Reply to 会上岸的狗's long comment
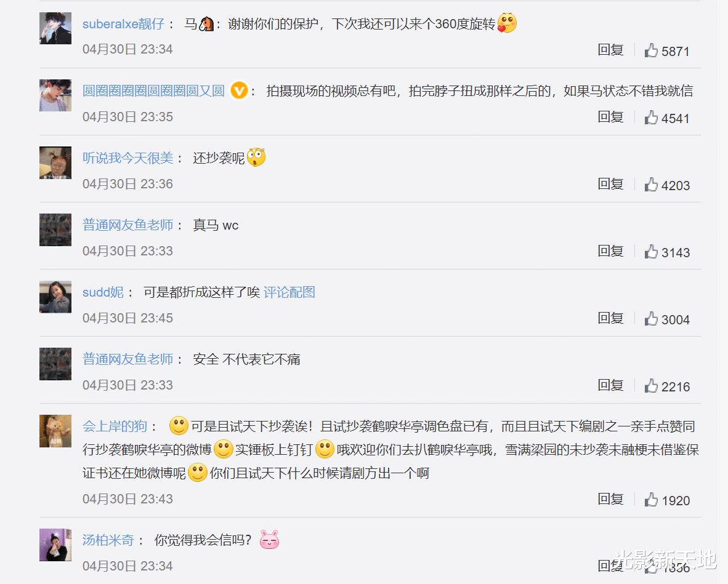 (610, 498)
